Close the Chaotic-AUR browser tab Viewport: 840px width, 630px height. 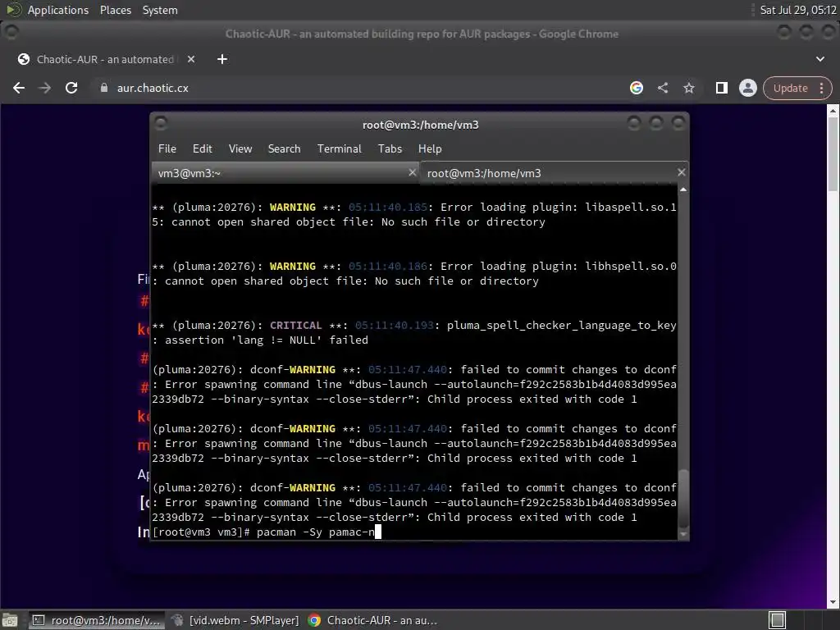(191, 59)
